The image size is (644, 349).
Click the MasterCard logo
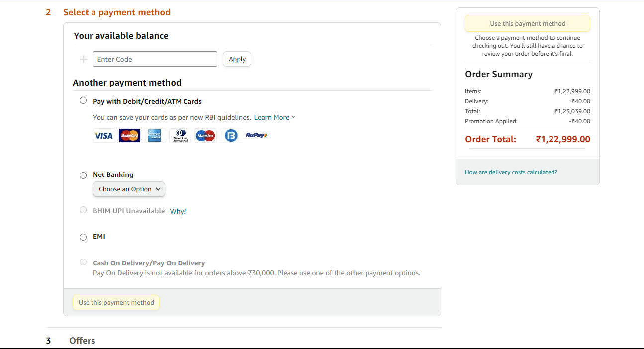(x=129, y=135)
